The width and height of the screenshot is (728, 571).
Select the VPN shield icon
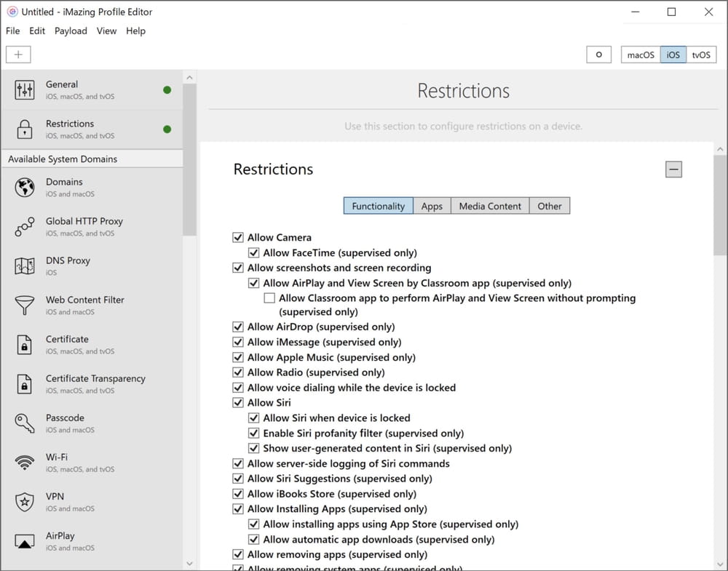coord(25,502)
